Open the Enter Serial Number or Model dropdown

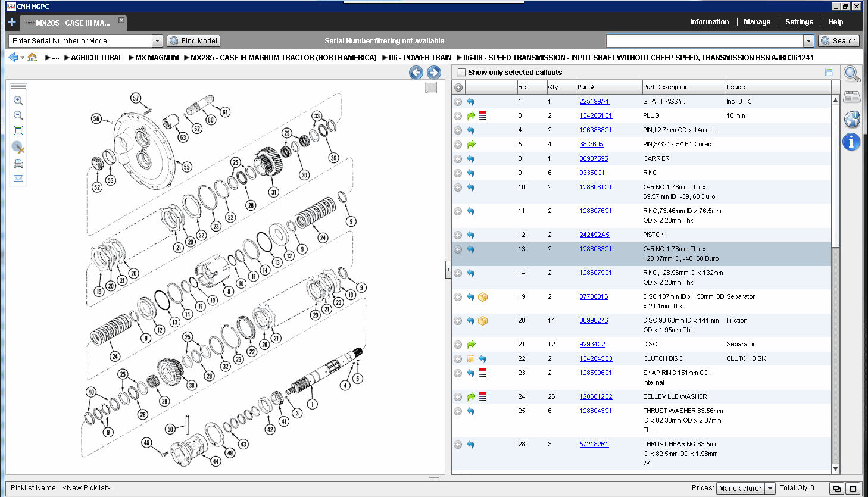pyautogui.click(x=157, y=40)
